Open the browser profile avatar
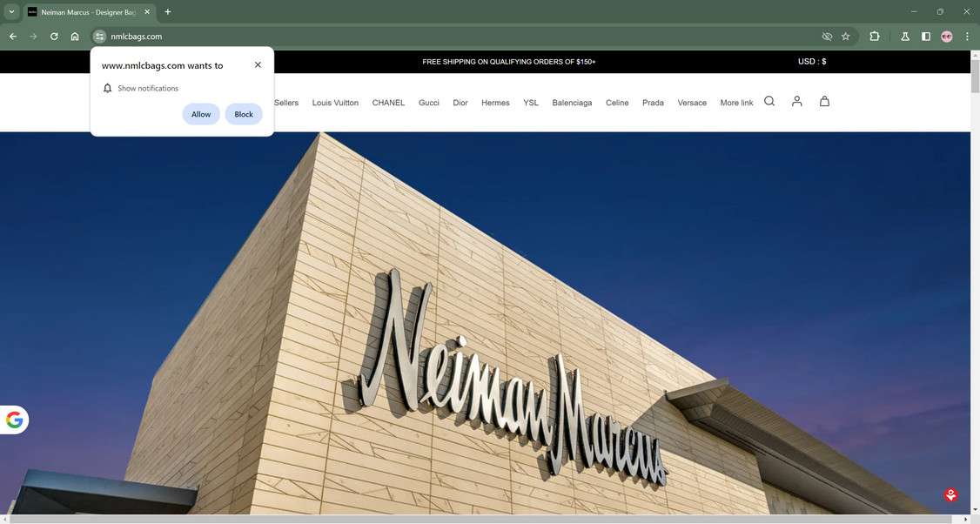 [x=946, y=37]
